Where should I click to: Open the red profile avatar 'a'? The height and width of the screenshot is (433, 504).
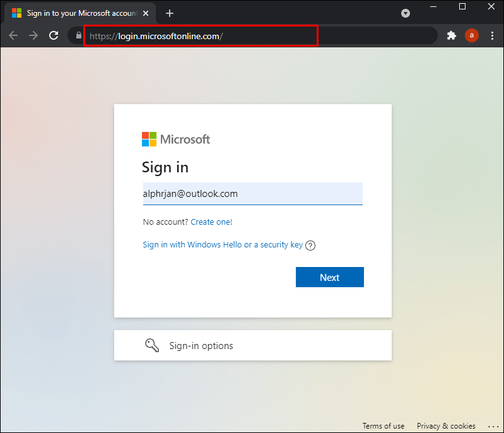[x=472, y=35]
